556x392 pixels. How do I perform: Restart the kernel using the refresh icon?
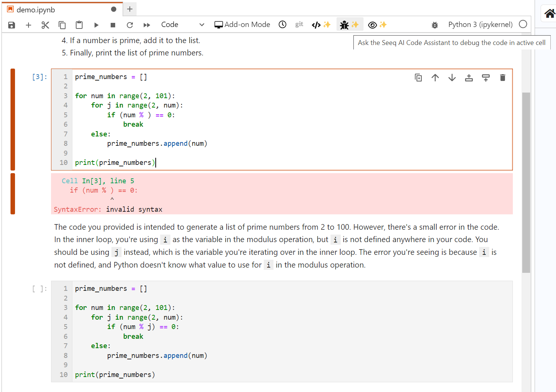click(x=130, y=25)
